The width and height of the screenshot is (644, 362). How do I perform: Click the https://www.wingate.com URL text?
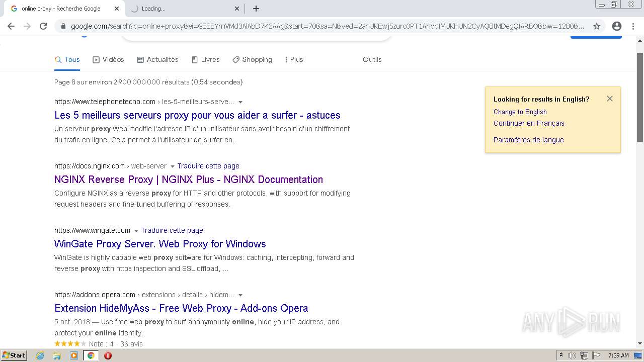coord(92,230)
